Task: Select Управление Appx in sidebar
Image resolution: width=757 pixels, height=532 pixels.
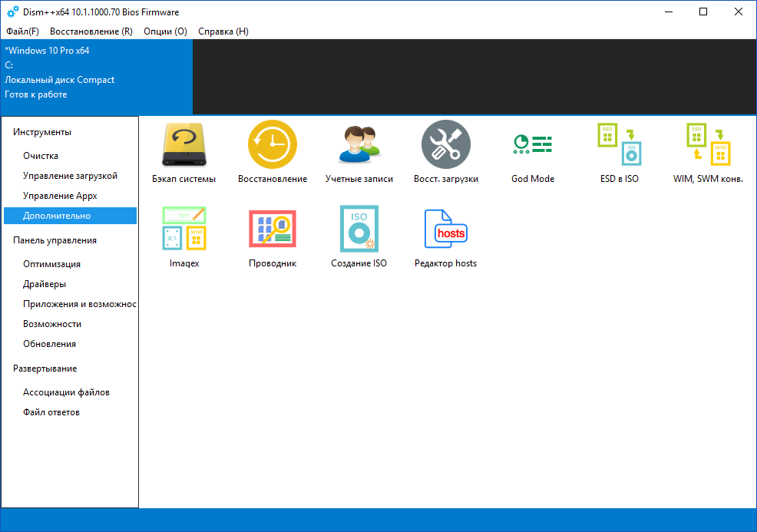Action: click(70, 196)
